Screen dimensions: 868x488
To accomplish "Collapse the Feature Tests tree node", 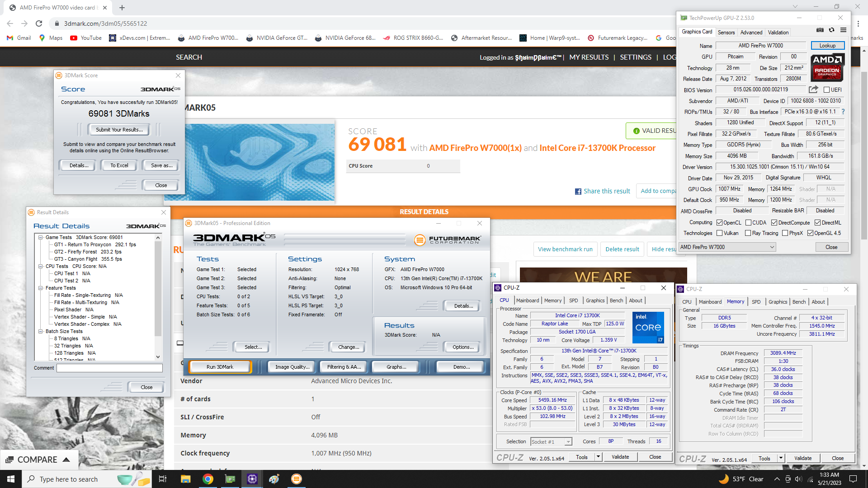I will [x=41, y=288].
